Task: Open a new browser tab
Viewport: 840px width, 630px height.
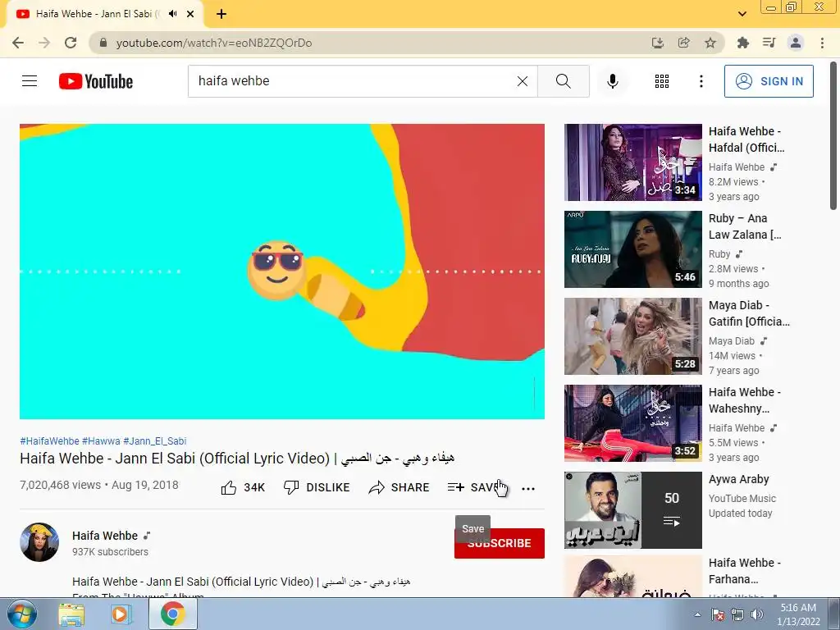Action: click(221, 14)
